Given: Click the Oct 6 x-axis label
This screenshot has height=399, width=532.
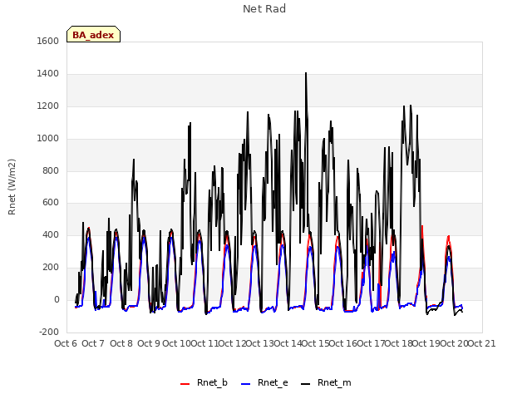Looking at the screenshot, I should 66,343.
